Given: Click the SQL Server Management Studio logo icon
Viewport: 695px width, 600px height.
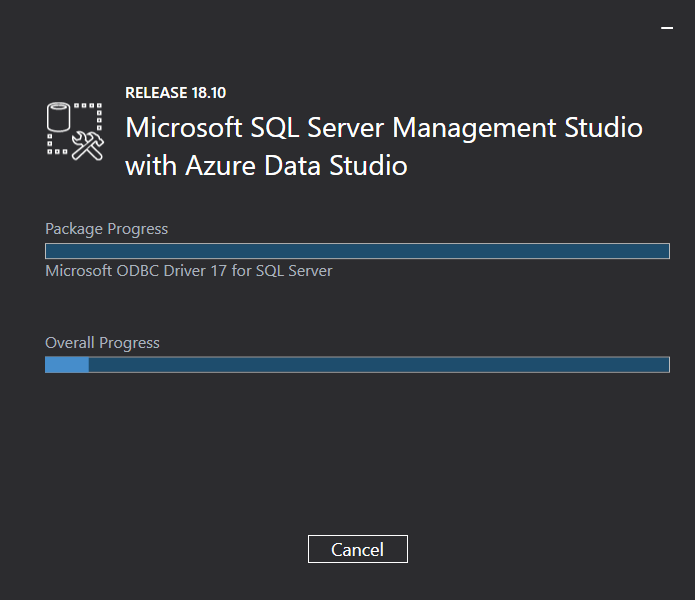Looking at the screenshot, I should click(75, 132).
